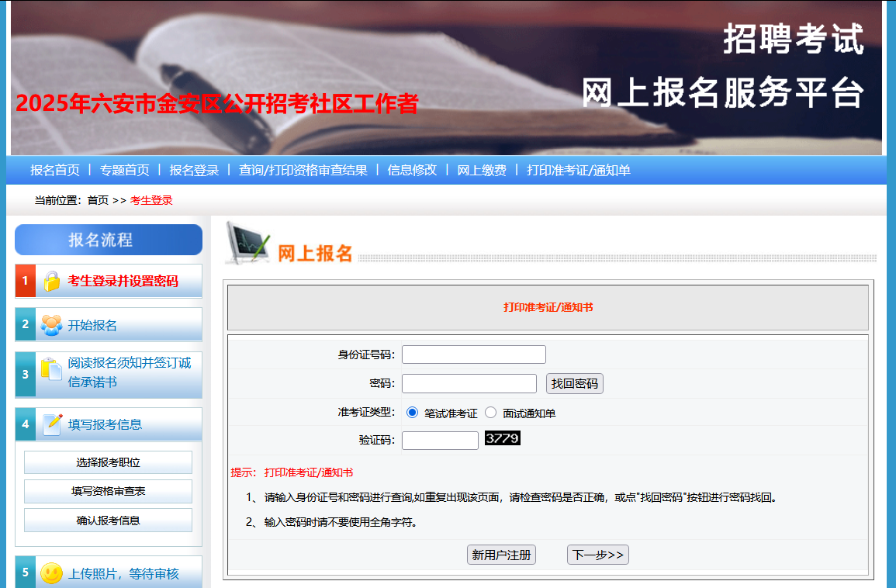Click the 下一步>> button
The width and height of the screenshot is (896, 588).
597,554
